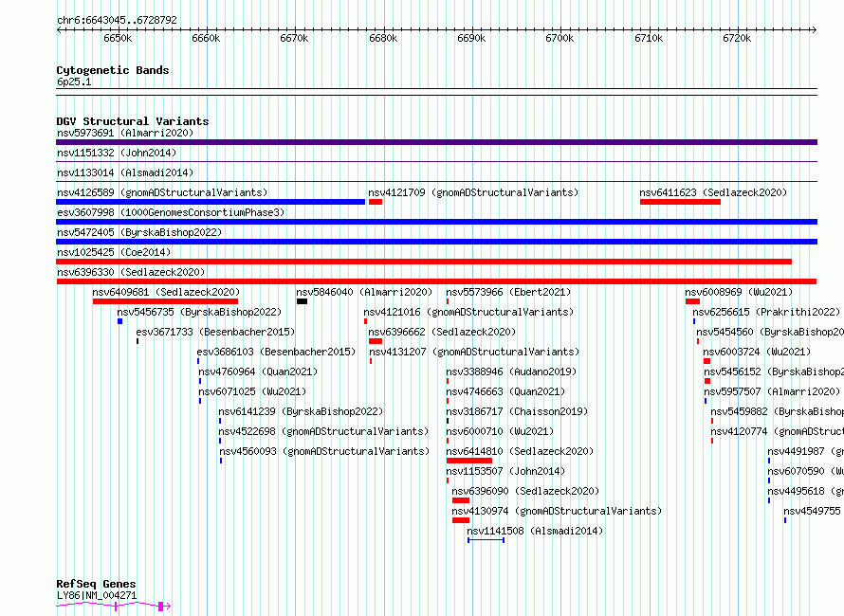This screenshot has height=616, width=844.
Task: Click nsv6141239 (ByrskaBishop2022) label
Action: point(301,411)
